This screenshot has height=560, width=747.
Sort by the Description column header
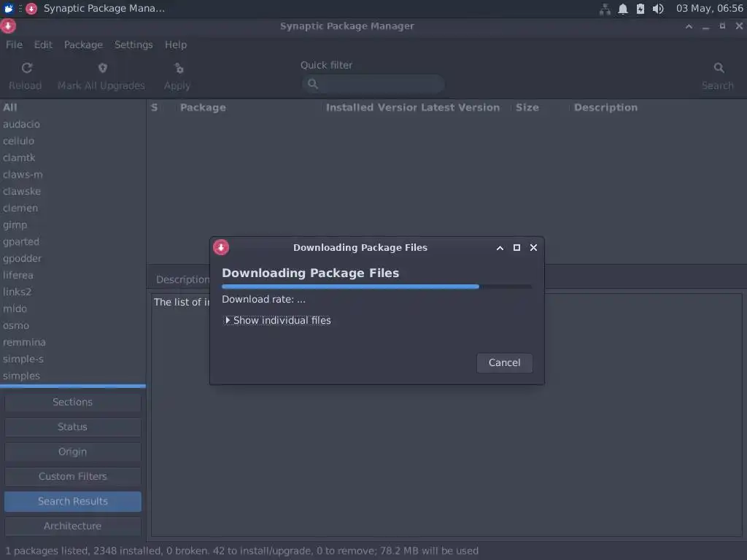[x=605, y=108]
